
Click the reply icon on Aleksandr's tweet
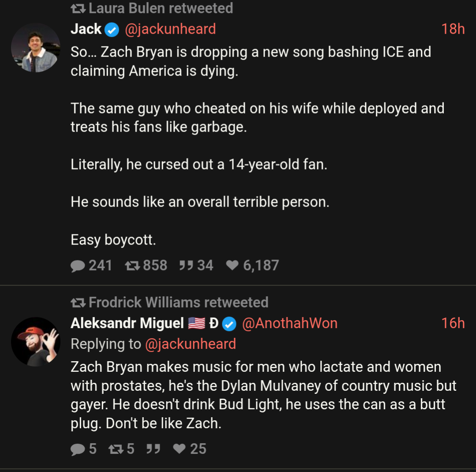[x=78, y=449]
